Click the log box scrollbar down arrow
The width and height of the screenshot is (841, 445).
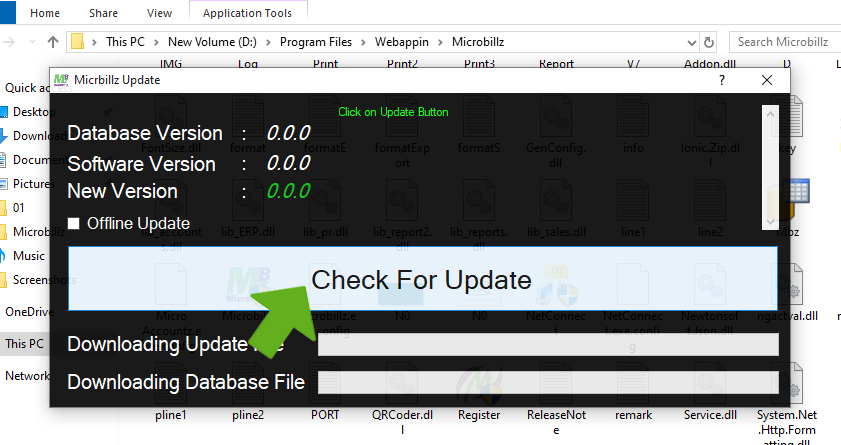coord(769,221)
